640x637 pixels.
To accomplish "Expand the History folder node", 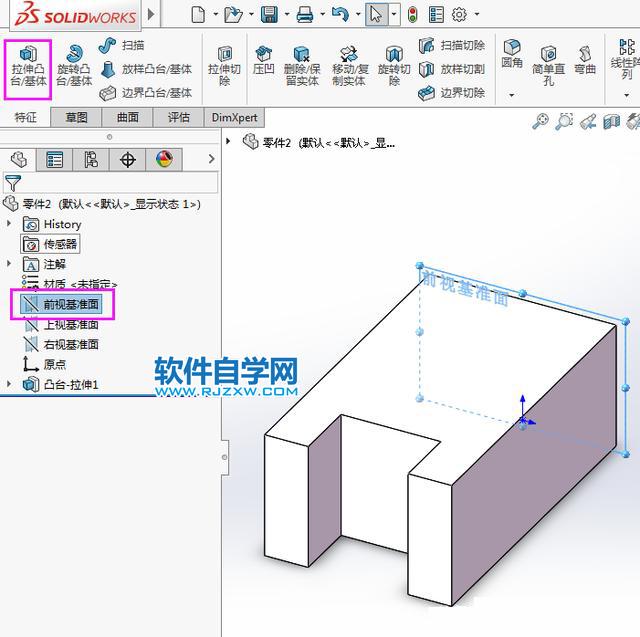I will [9, 224].
